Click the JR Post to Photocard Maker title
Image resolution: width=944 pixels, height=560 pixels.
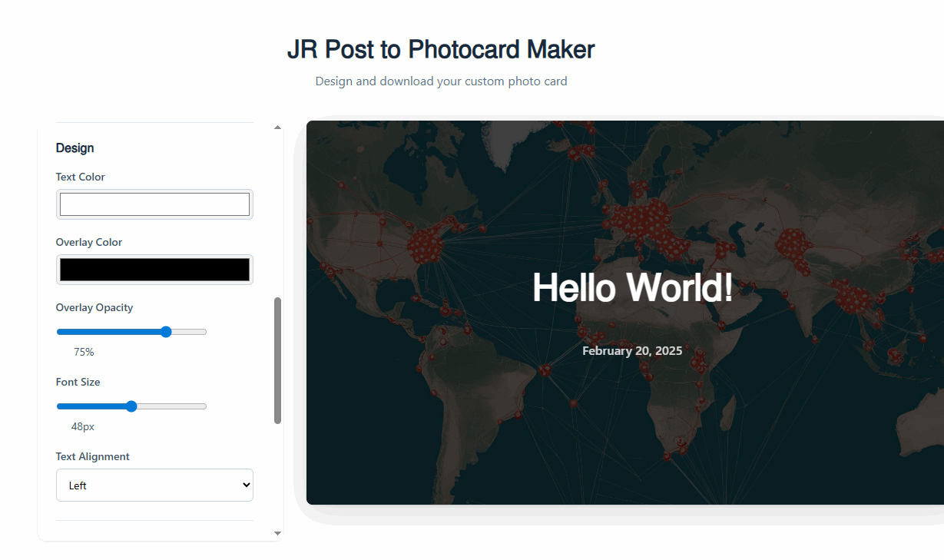(441, 49)
